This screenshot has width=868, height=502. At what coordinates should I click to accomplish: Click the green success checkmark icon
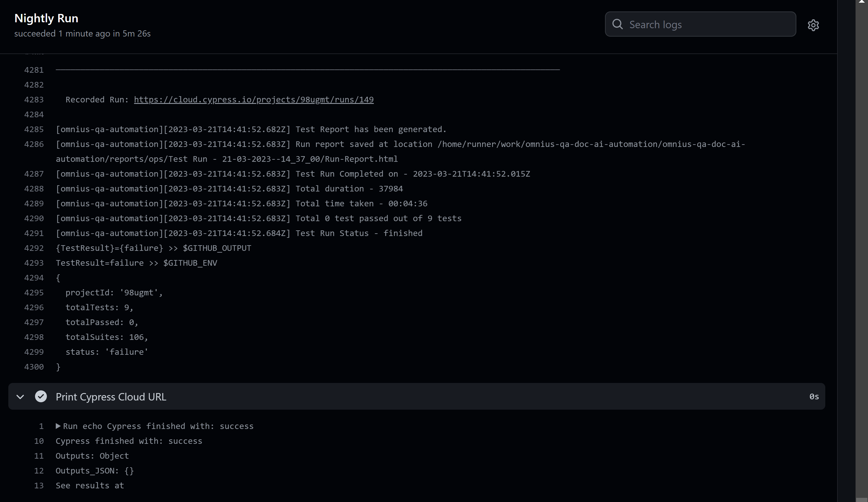41,397
